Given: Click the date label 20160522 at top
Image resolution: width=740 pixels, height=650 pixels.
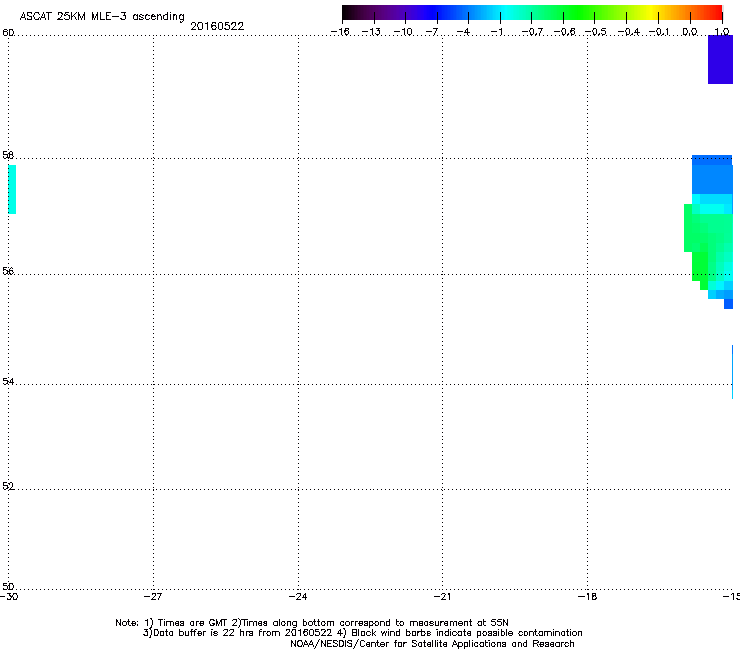Looking at the screenshot, I should point(217,26).
